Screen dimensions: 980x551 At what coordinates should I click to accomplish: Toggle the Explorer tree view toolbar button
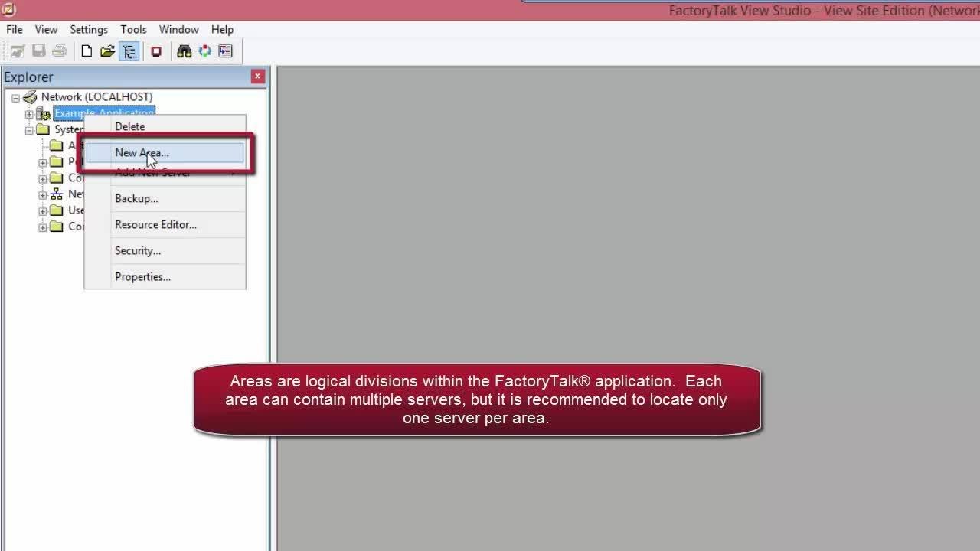tap(129, 51)
